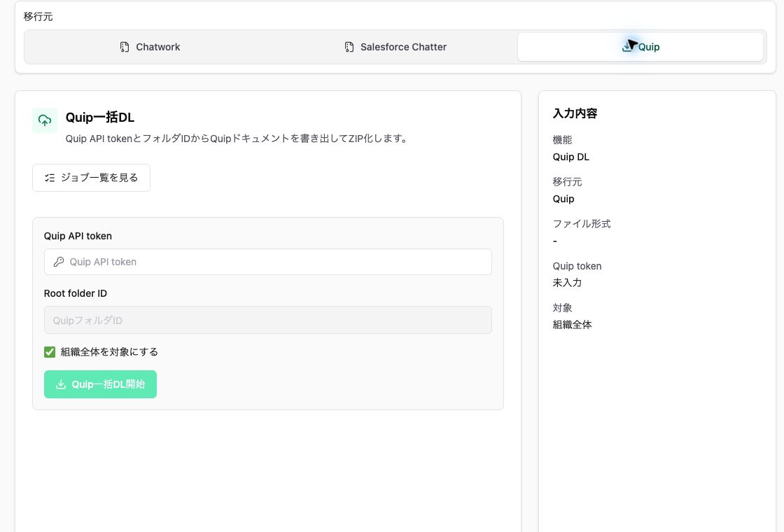Viewport: 784px width, 532px height.
Task: Click the download icon in Quip一括DL開始
Action: pos(61,384)
